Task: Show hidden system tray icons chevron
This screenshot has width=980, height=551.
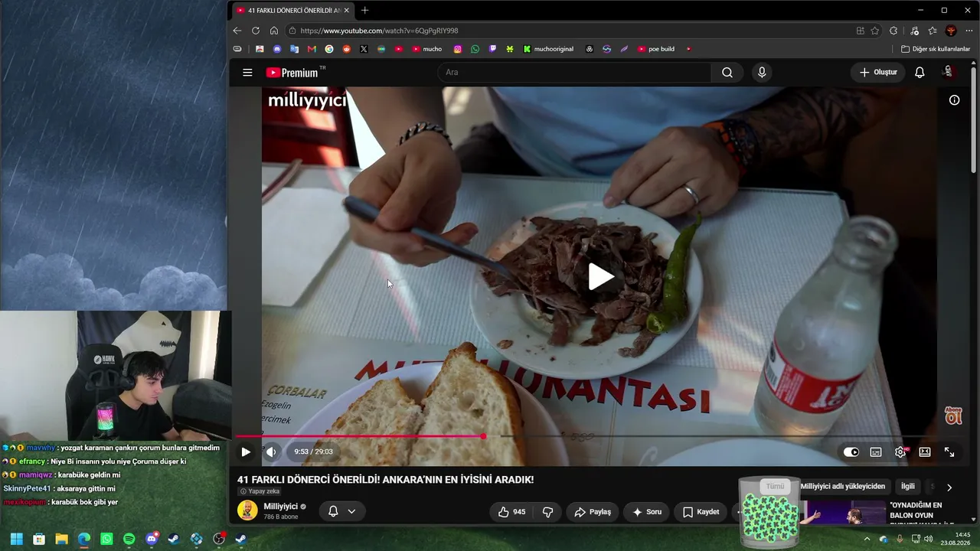Action: (x=867, y=539)
